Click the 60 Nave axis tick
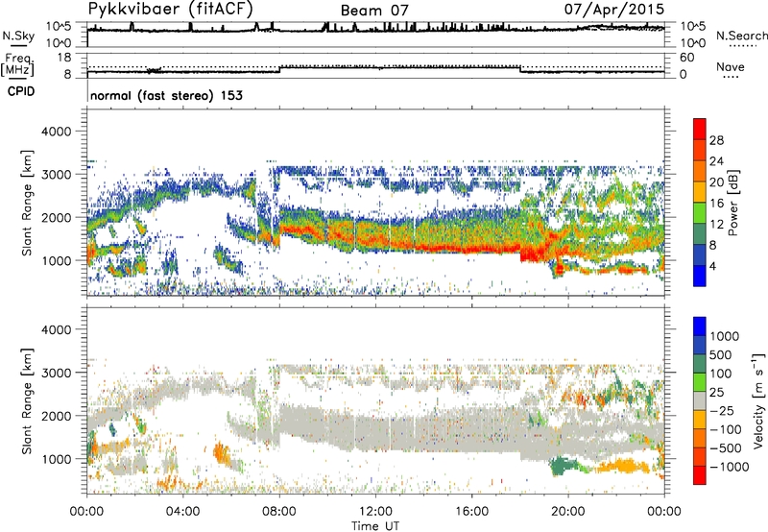The height and width of the screenshot is (532, 768). 686,58
